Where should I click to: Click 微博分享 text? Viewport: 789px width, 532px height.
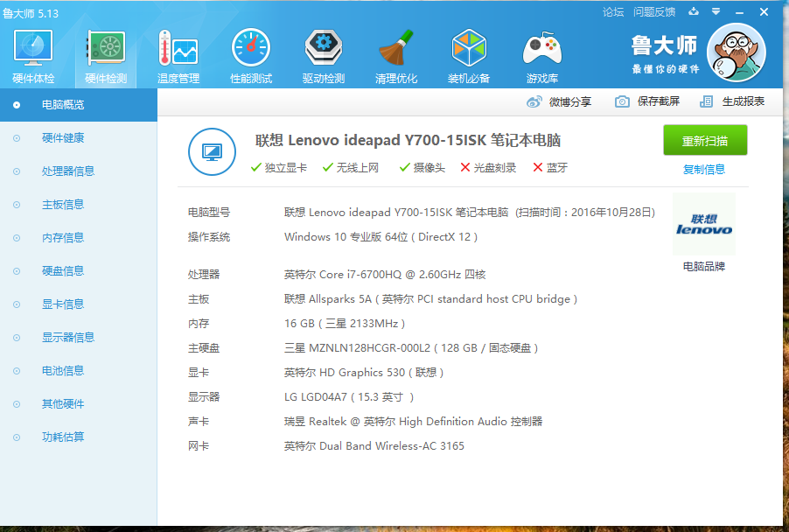(x=570, y=102)
